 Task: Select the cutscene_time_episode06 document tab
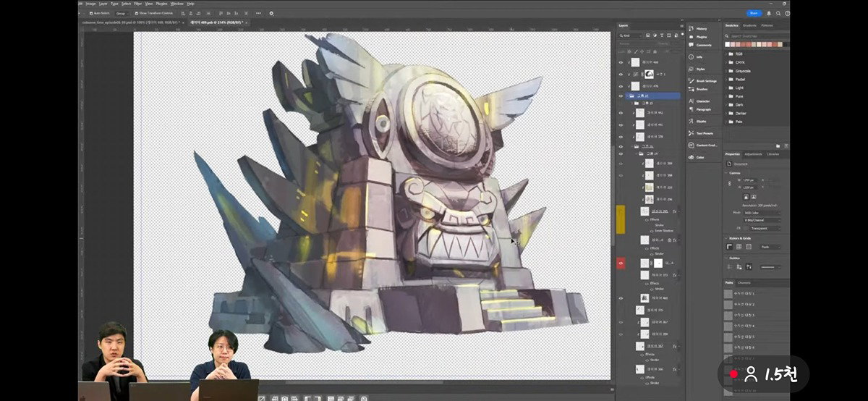coord(130,22)
